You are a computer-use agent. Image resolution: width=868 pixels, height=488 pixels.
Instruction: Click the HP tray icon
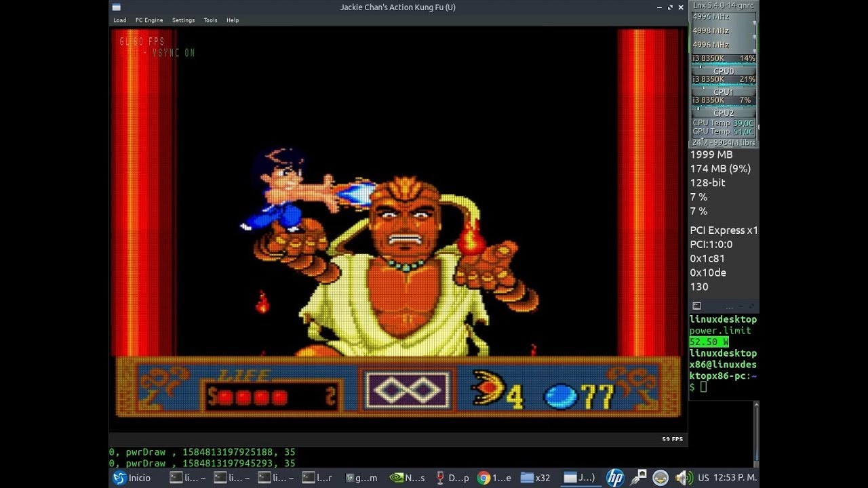pyautogui.click(x=615, y=478)
